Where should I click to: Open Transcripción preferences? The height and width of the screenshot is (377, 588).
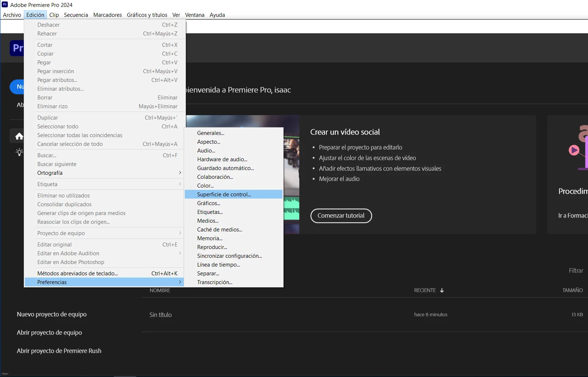pyautogui.click(x=234, y=282)
